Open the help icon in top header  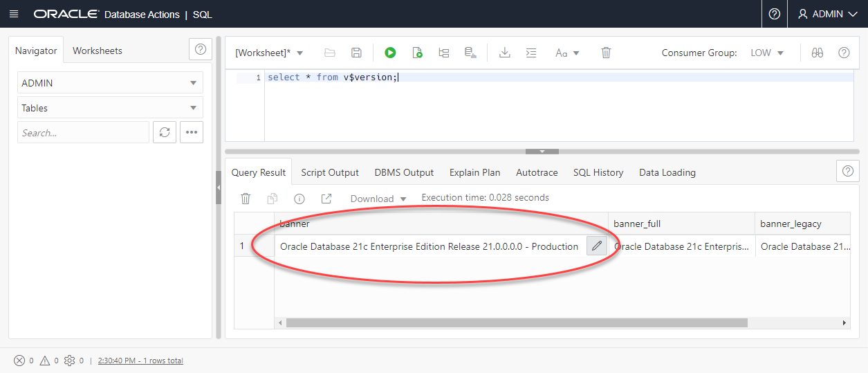(x=775, y=14)
